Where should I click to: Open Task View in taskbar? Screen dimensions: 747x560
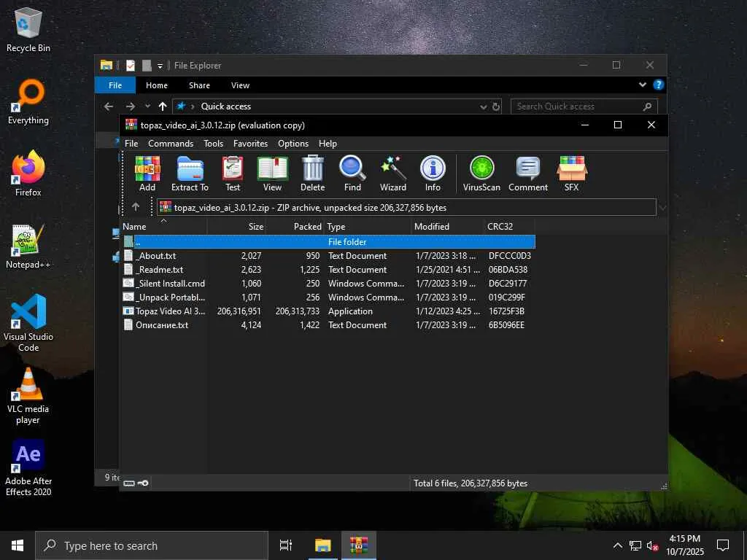286,545
